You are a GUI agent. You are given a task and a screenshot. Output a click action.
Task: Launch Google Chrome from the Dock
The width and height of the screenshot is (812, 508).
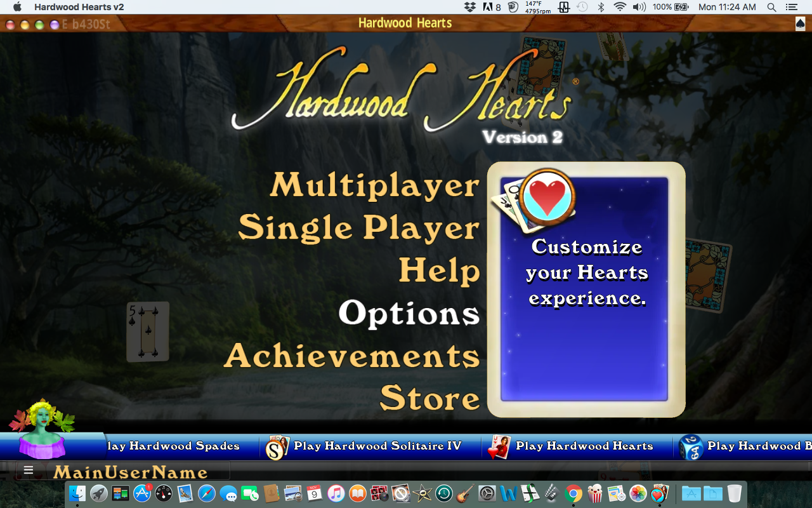pyautogui.click(x=573, y=493)
